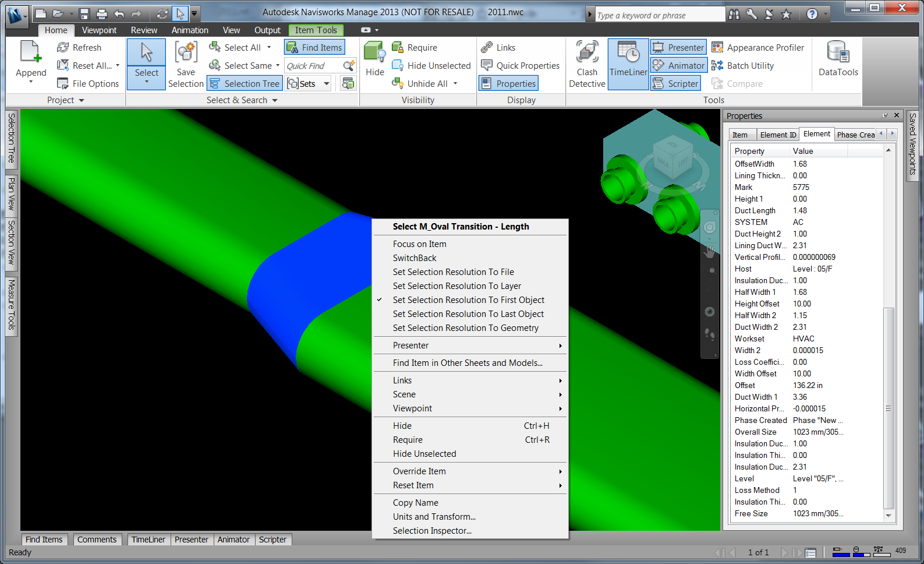Screen dimensions: 924x564
Task: Click Copy Name in context menu
Action: pyautogui.click(x=470, y=503)
